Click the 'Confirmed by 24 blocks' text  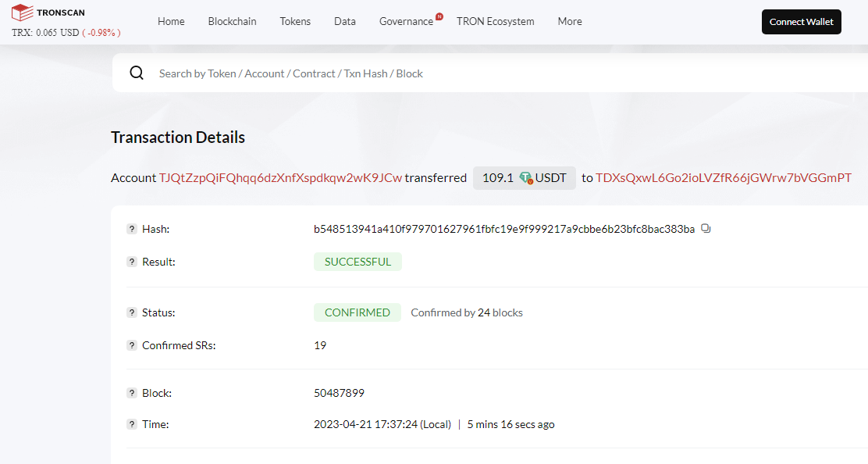(467, 312)
